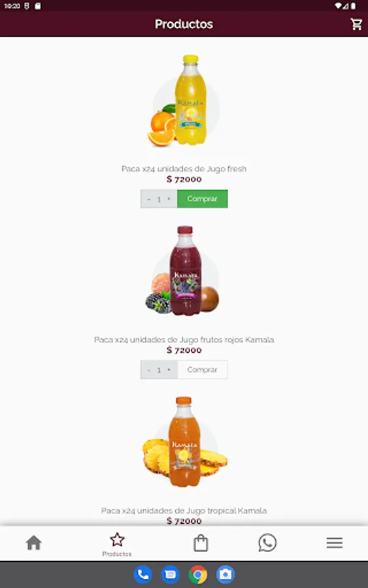Launch Chrome browser from dock

coord(198,574)
